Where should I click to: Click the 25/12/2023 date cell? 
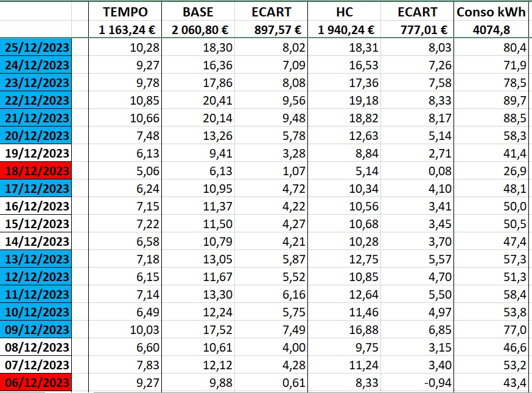(37, 47)
